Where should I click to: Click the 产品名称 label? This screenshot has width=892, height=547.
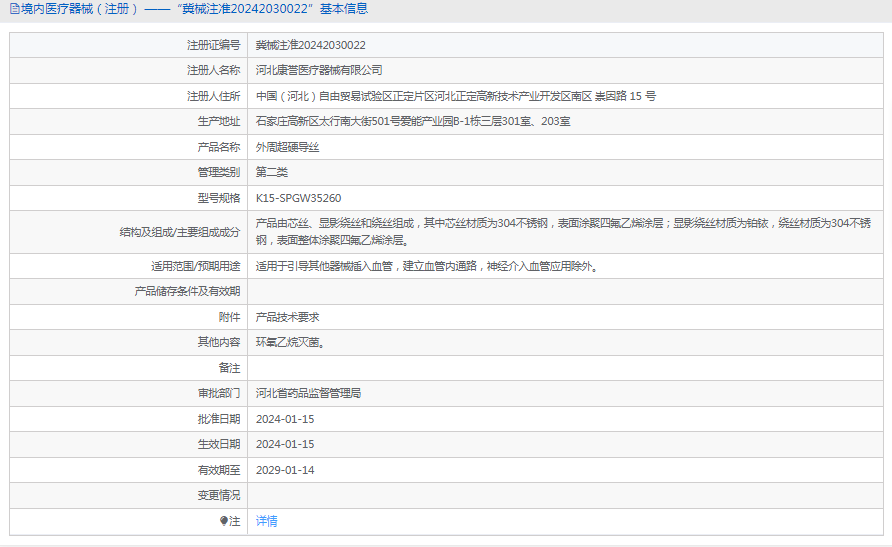218,147
